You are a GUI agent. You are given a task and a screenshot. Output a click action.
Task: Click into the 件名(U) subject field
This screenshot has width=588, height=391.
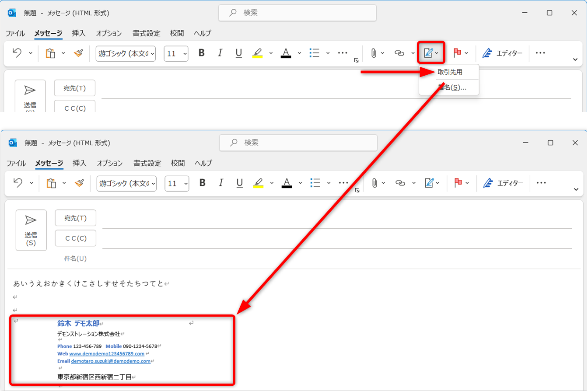337,258
